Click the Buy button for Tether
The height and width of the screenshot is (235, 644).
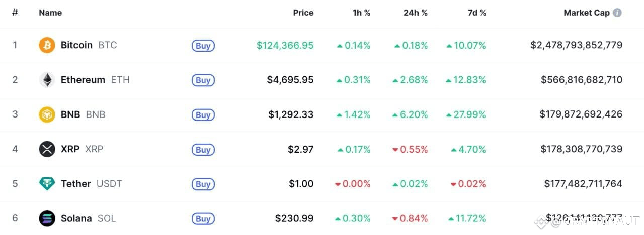[x=203, y=184]
